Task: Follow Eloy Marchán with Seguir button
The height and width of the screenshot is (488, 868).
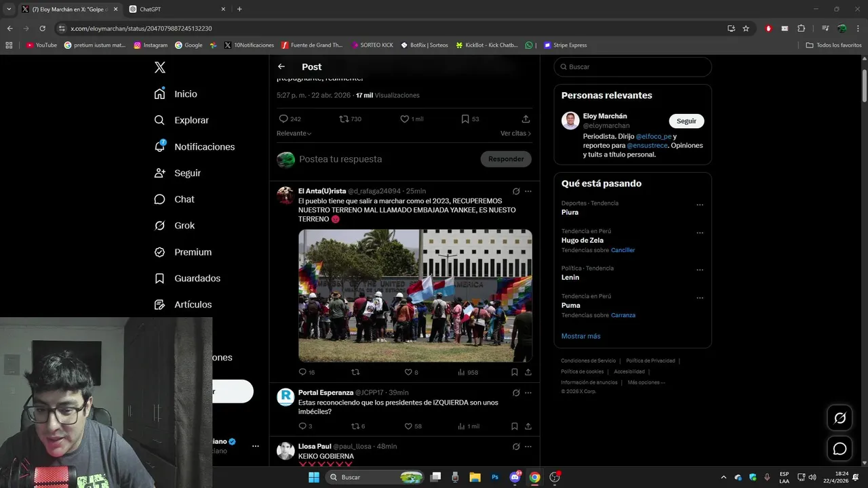Action: click(x=686, y=121)
